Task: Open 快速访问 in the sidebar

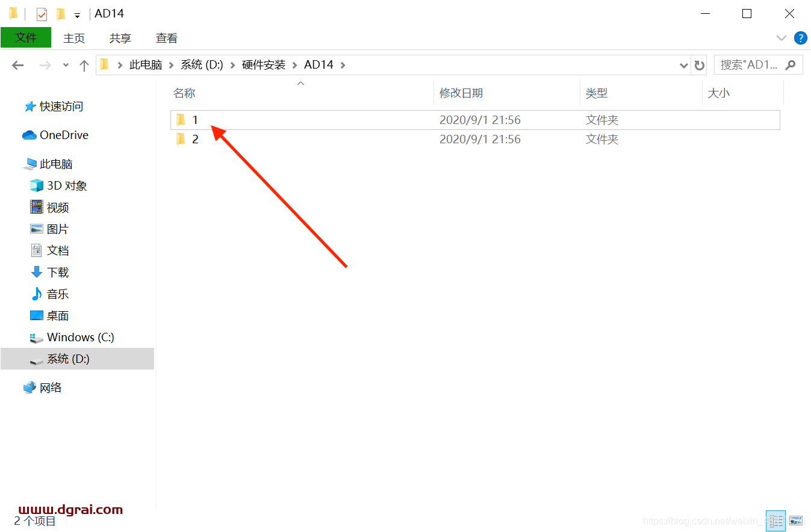Action: [61, 107]
